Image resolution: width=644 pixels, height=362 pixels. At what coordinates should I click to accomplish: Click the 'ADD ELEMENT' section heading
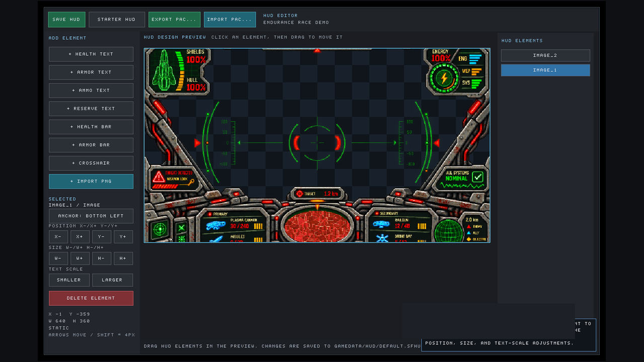point(67,38)
